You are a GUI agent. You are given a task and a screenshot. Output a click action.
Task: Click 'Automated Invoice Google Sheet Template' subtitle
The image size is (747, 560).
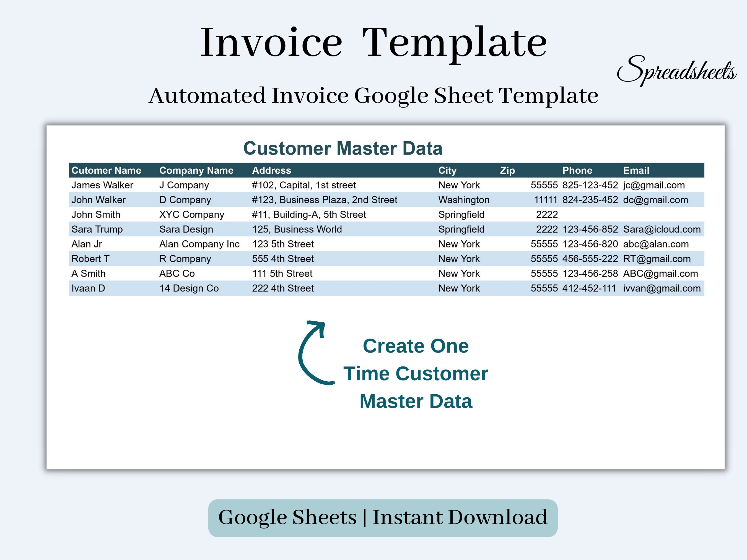pos(373,96)
